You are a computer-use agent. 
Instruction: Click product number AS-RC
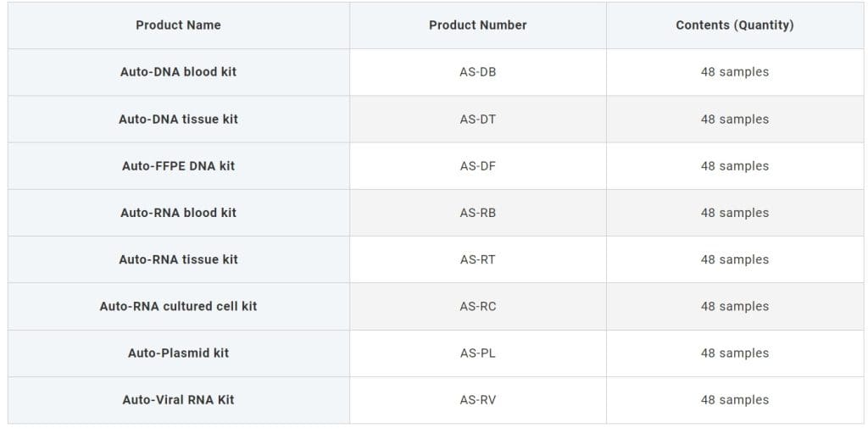[478, 306]
